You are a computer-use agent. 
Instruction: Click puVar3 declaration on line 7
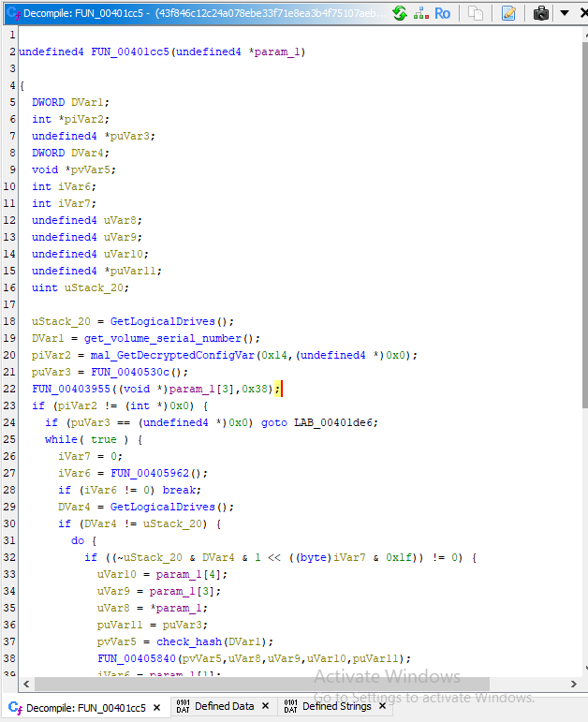point(129,137)
